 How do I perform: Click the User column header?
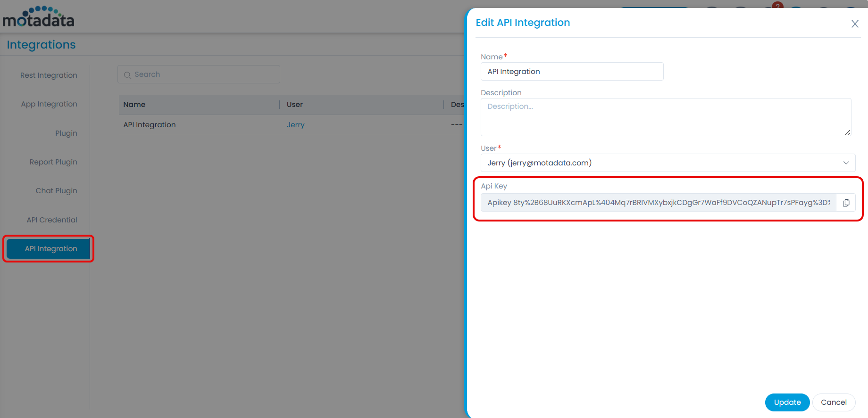[295, 105]
